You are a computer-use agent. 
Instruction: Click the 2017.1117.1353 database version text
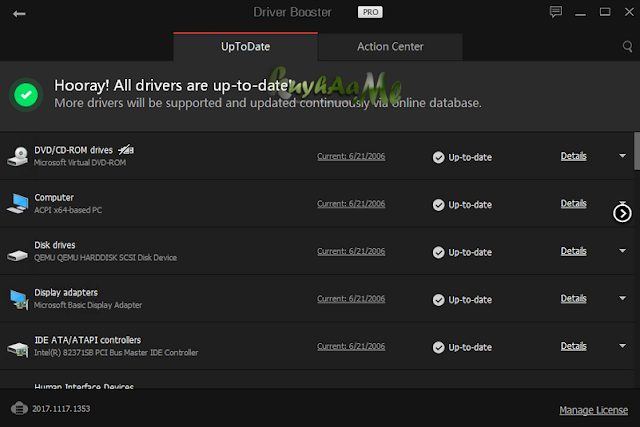pyautogui.click(x=61, y=409)
